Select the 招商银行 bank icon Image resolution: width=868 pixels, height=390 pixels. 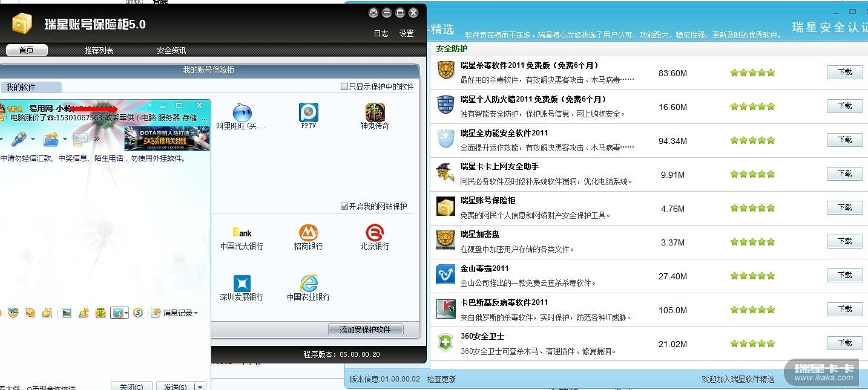(309, 233)
